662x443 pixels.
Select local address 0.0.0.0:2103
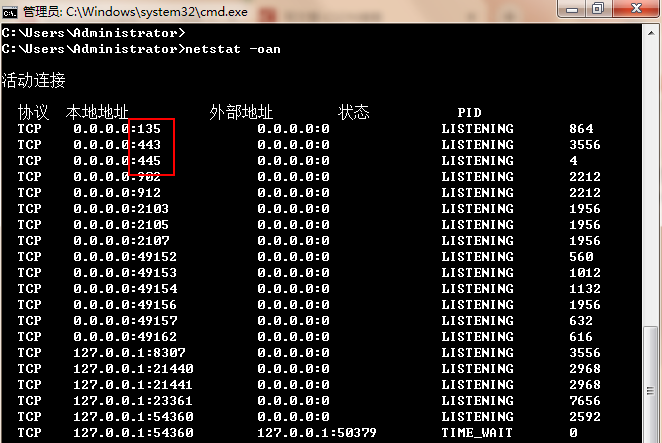121,209
